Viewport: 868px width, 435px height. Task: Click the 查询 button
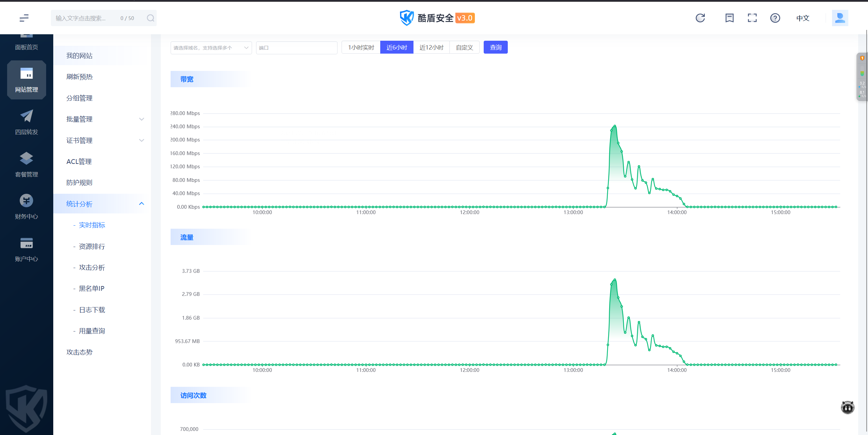tap(496, 47)
